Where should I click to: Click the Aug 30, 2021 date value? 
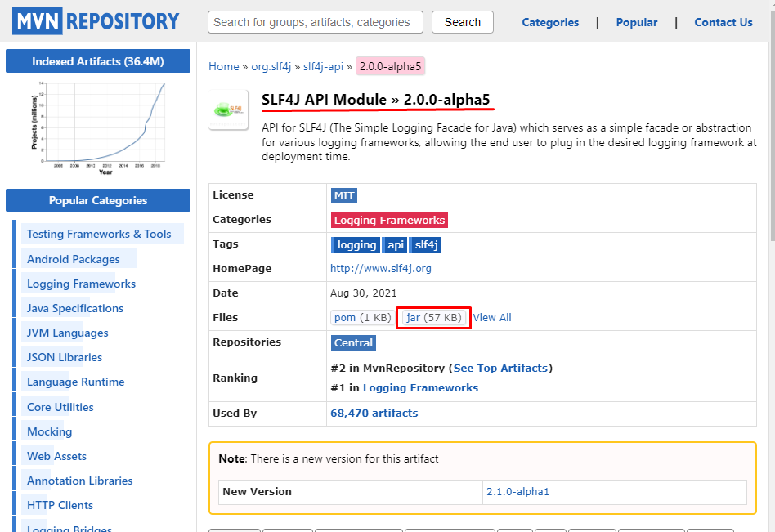(x=363, y=293)
